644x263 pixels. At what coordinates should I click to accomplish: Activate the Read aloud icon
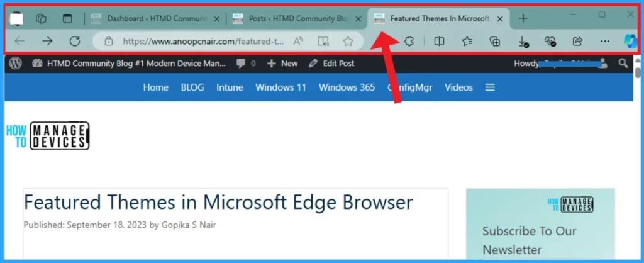(298, 41)
